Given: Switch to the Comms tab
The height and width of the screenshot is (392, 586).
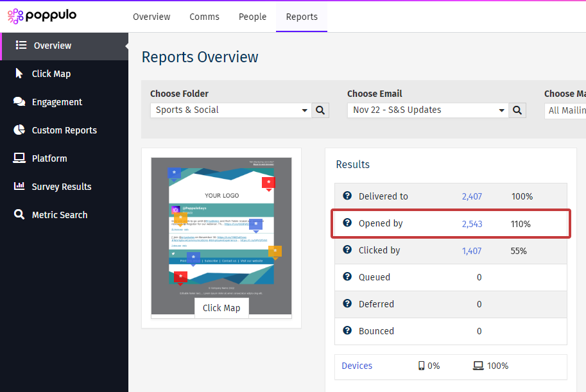Looking at the screenshot, I should 204,17.
